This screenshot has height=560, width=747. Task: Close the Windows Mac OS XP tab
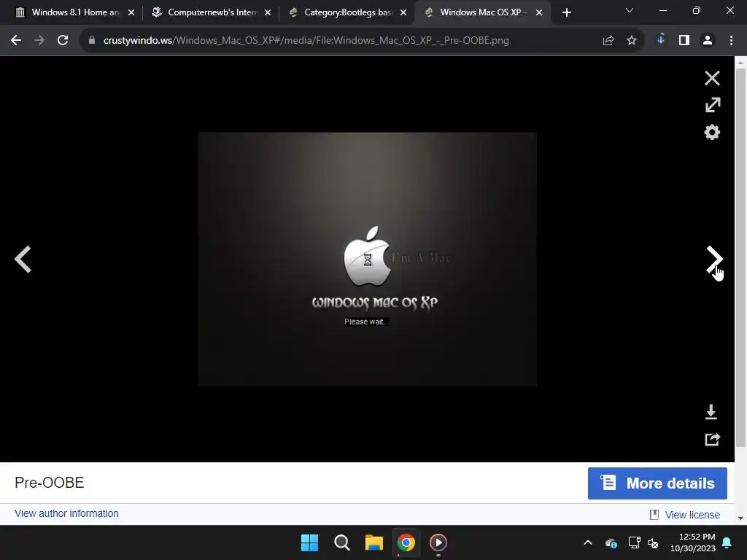click(539, 13)
